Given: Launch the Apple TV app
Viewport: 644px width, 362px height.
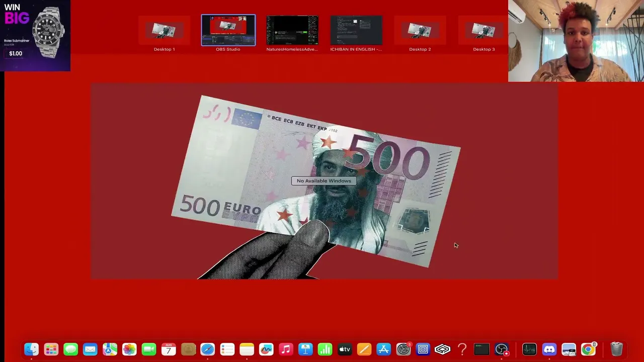Looking at the screenshot, I should (x=345, y=349).
